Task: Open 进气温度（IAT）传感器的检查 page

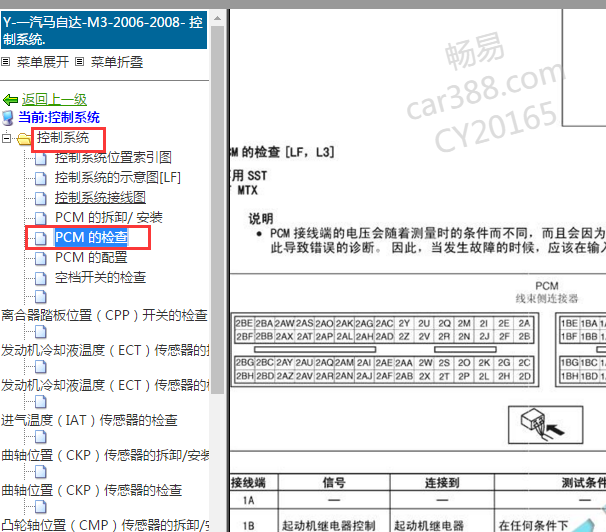Action: (89, 420)
